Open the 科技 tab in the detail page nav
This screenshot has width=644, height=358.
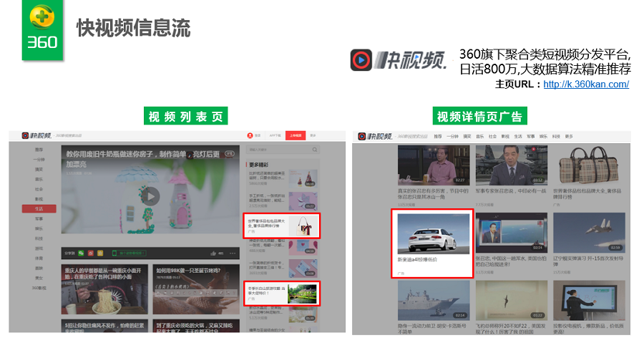coord(556,137)
